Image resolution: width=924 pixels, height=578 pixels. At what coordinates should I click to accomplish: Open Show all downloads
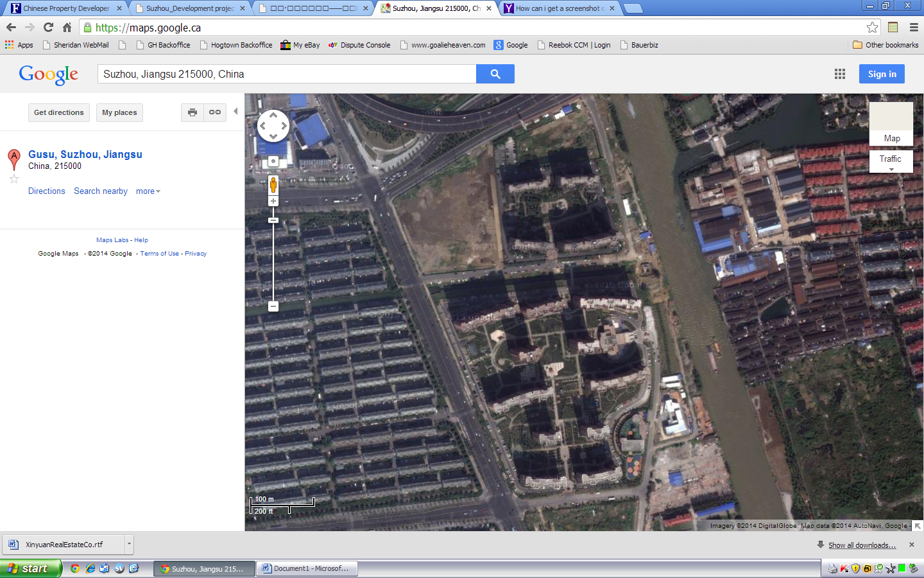click(x=862, y=545)
